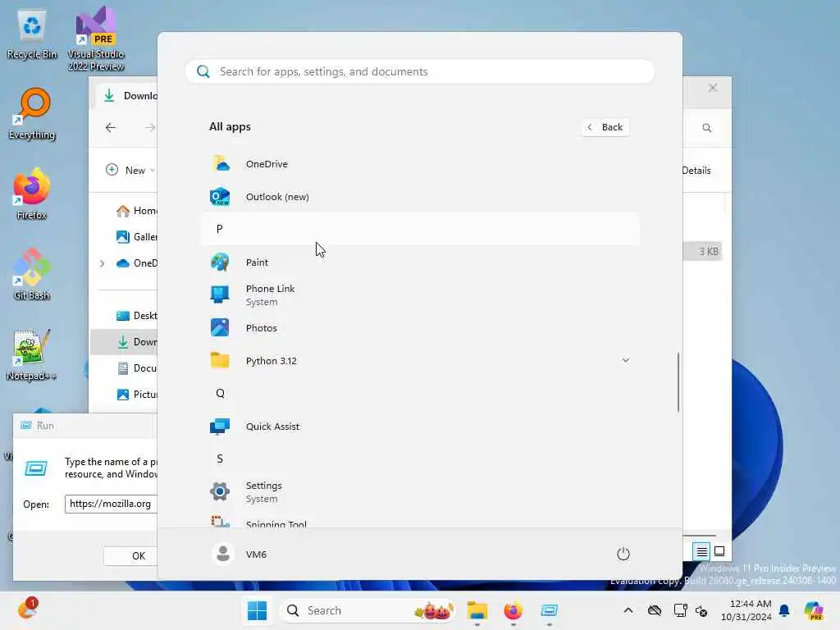The image size is (840, 630).
Task: Open Git Bash desktop shortcut
Action: tap(32, 275)
